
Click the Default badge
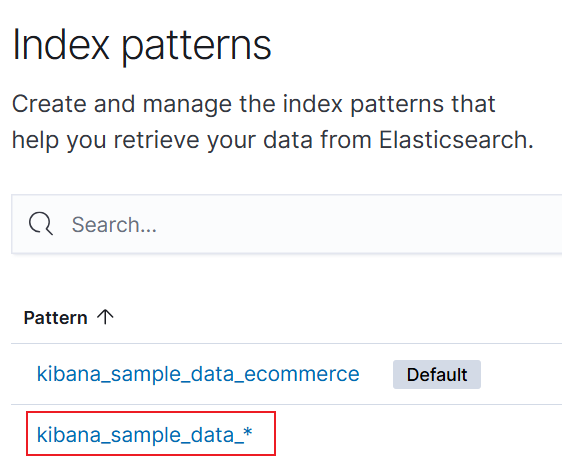[x=437, y=374]
